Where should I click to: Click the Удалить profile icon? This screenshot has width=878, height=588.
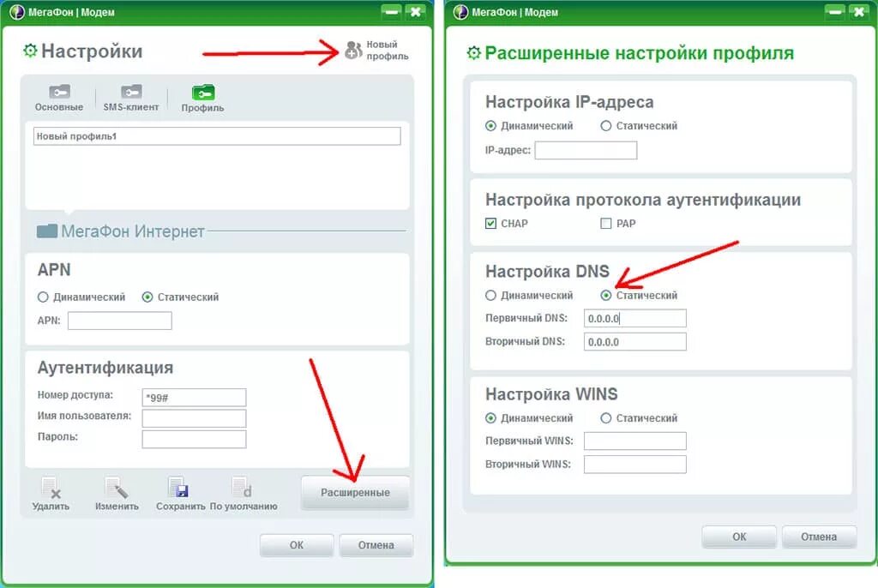pos(51,488)
